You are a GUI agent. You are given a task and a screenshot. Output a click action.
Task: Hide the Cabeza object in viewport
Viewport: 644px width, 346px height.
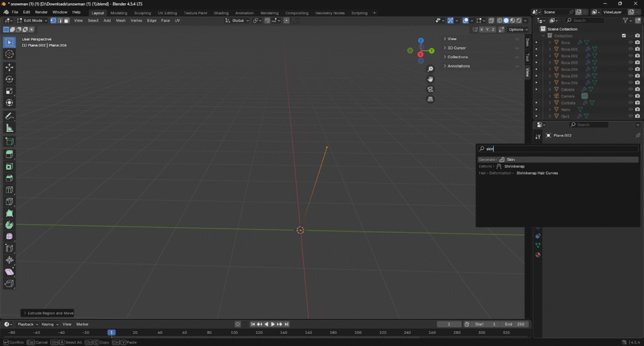pos(630,89)
